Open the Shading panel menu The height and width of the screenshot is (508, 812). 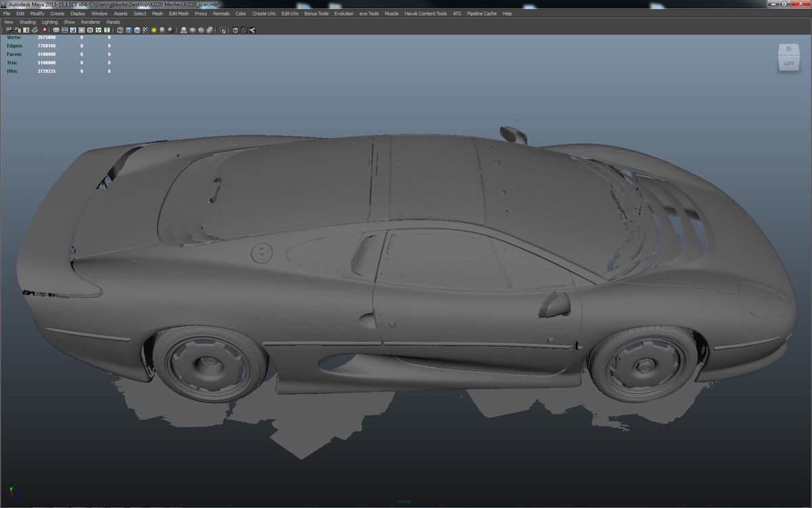(x=26, y=22)
